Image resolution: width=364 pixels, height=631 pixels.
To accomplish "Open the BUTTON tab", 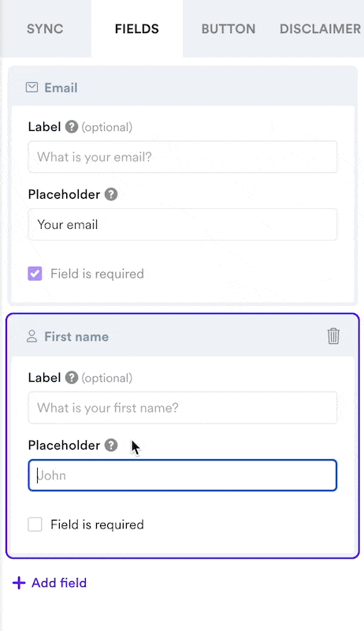I will 228,29.
